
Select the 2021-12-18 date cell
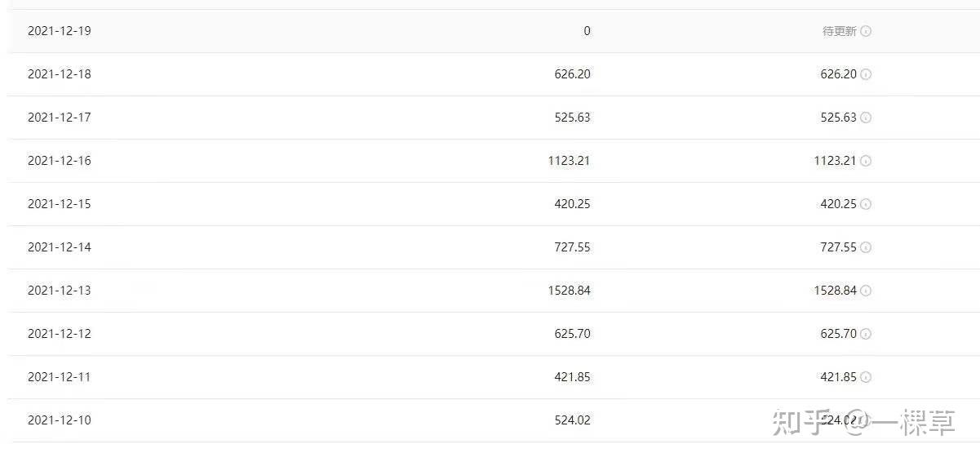click(x=60, y=74)
